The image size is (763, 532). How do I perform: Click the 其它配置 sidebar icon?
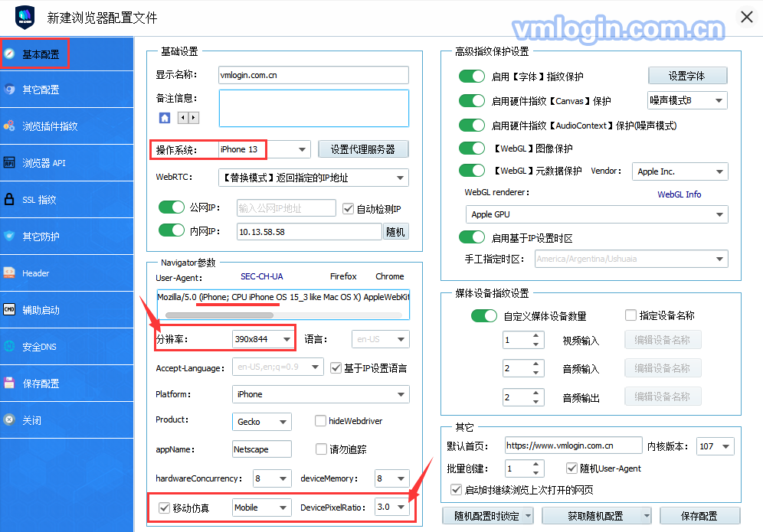point(9,90)
